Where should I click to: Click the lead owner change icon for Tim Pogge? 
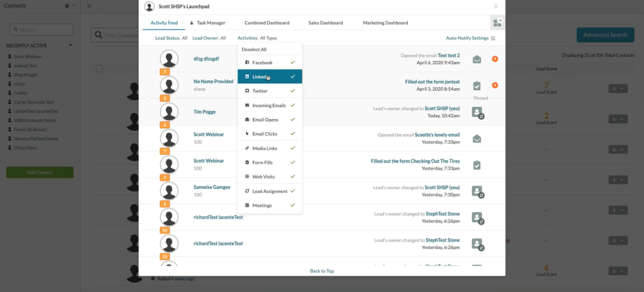[x=477, y=113]
